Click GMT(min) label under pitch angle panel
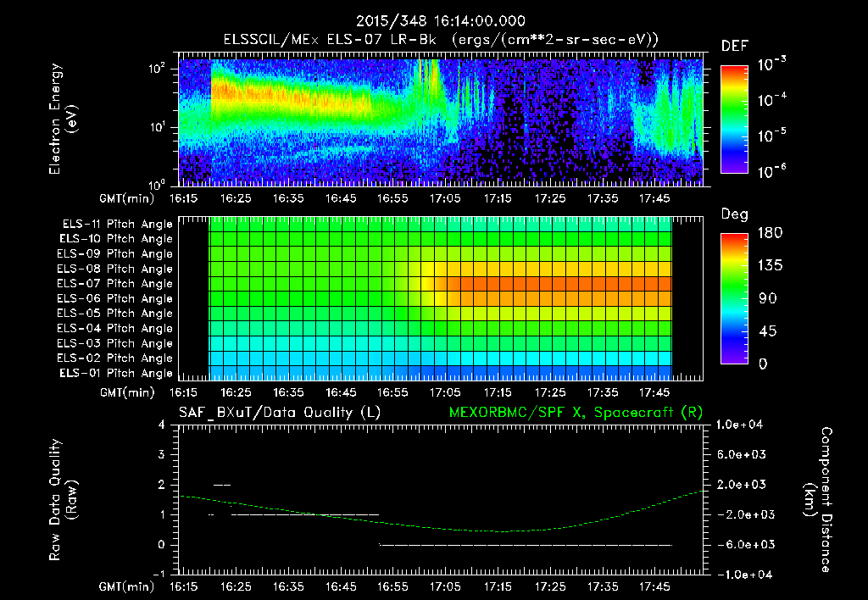Screen dimensions: 868x600 coord(127,392)
